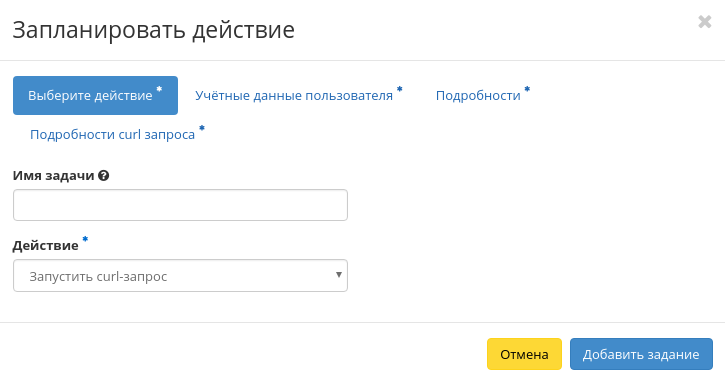The image size is (725, 382).
Task: Click the help icon beside Имя задачи
Action: [x=104, y=176]
